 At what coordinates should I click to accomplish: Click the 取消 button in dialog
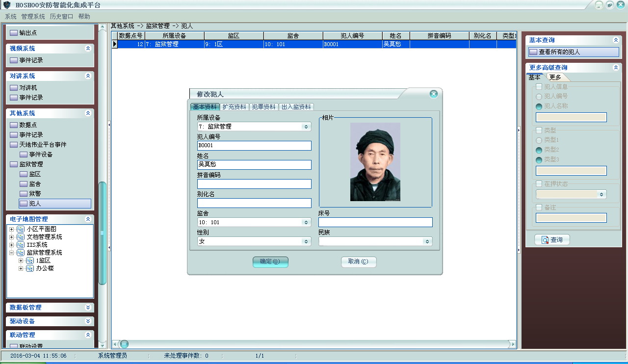pos(358,261)
